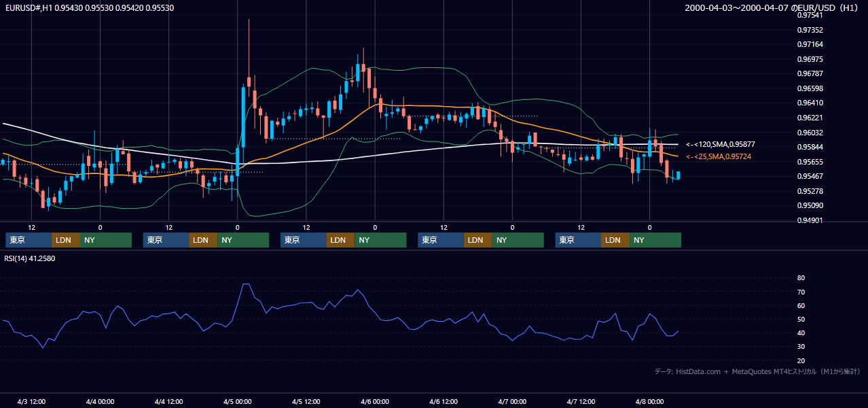Click price axis value 0.96598
This screenshot has width=868, height=408.
coord(810,88)
